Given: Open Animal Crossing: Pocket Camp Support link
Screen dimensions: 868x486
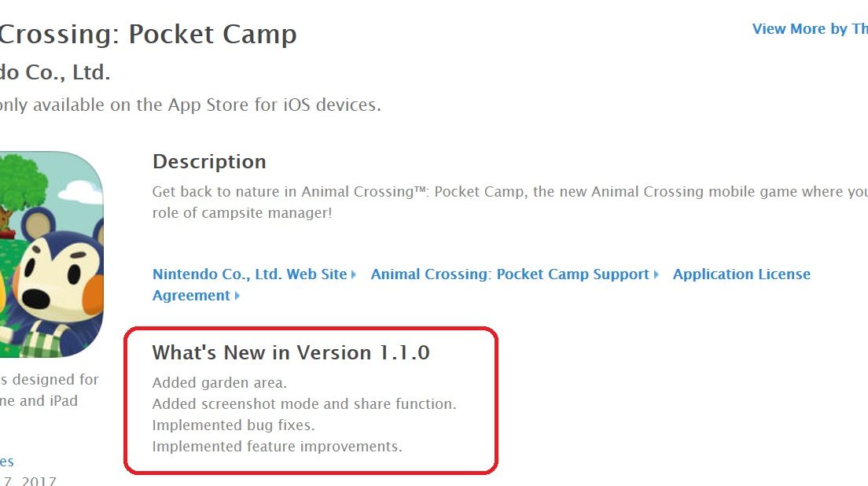Looking at the screenshot, I should coord(509,274).
